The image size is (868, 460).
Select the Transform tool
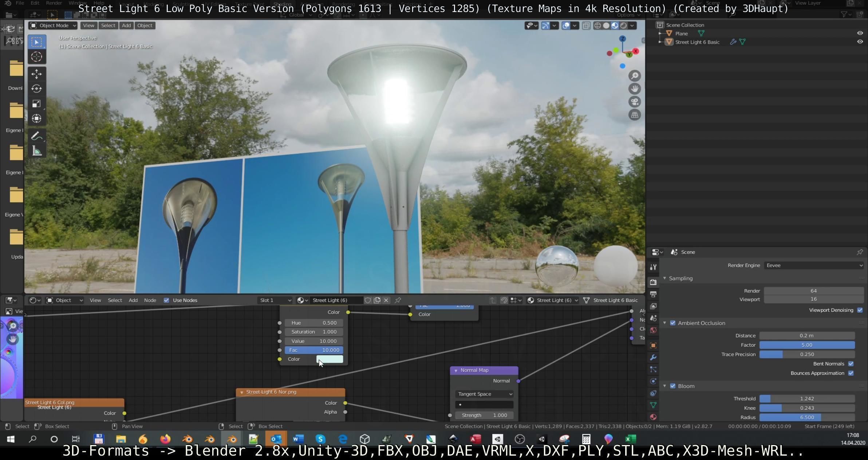tap(36, 118)
